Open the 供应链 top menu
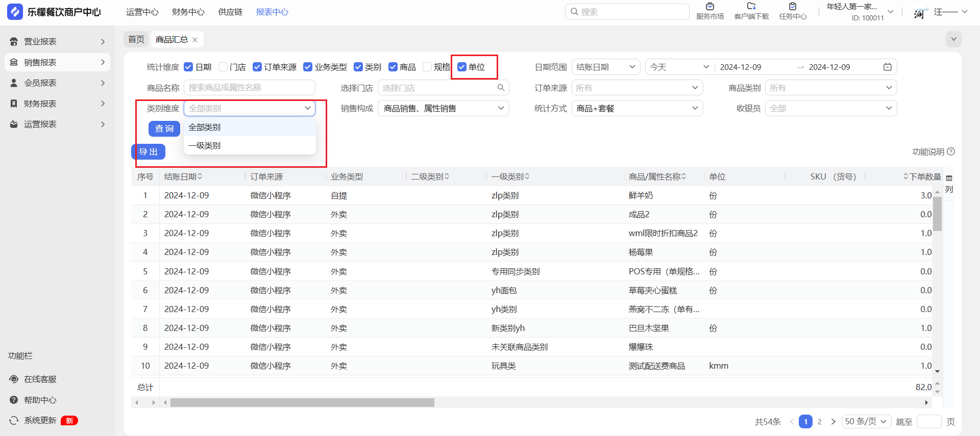Screen dimensions: 980x436 pyautogui.click(x=230, y=12)
